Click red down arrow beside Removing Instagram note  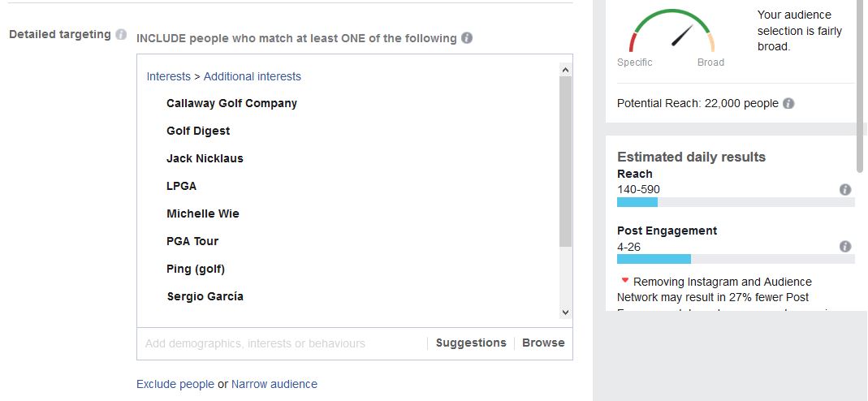coord(625,281)
